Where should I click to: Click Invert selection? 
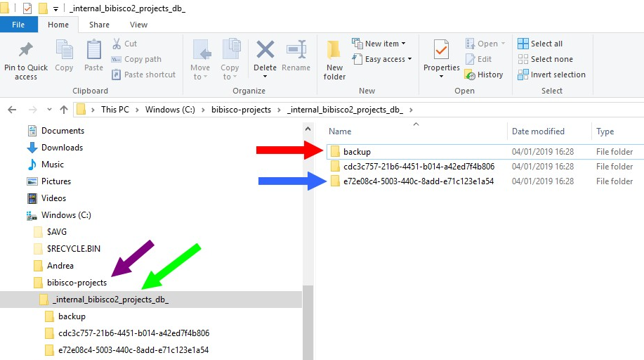[551, 75]
